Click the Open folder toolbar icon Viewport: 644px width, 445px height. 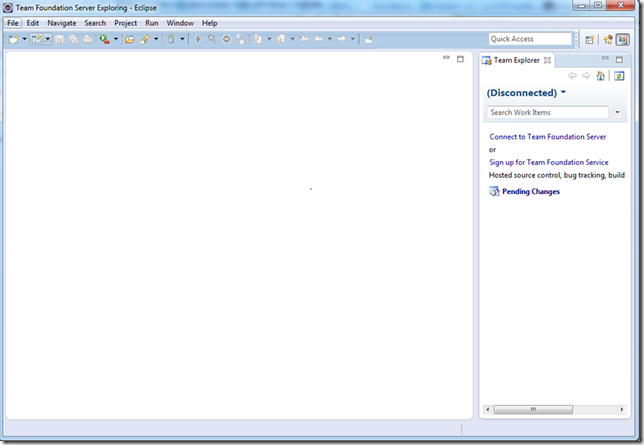pyautogui.click(x=129, y=39)
